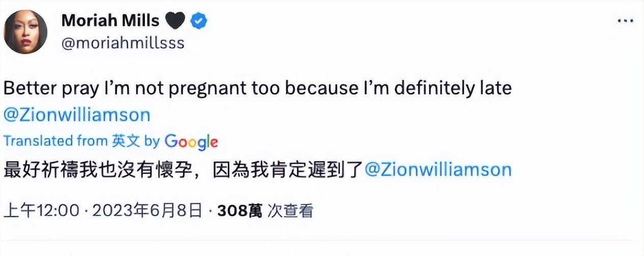Click Moriah Mills' profile avatar

pyautogui.click(x=25, y=31)
